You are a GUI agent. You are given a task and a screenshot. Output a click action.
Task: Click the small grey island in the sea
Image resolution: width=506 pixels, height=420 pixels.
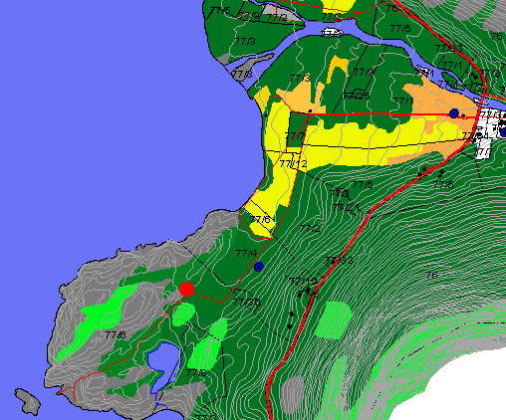coord(28,401)
